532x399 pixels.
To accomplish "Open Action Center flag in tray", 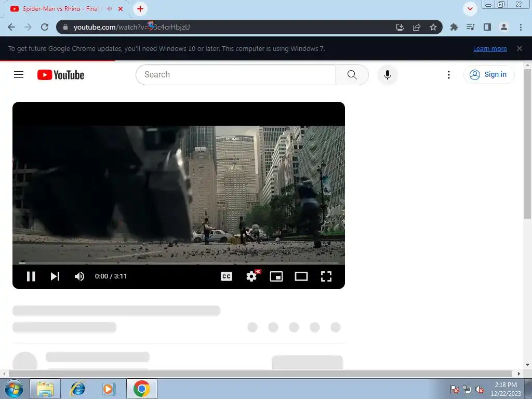I will coord(455,389).
